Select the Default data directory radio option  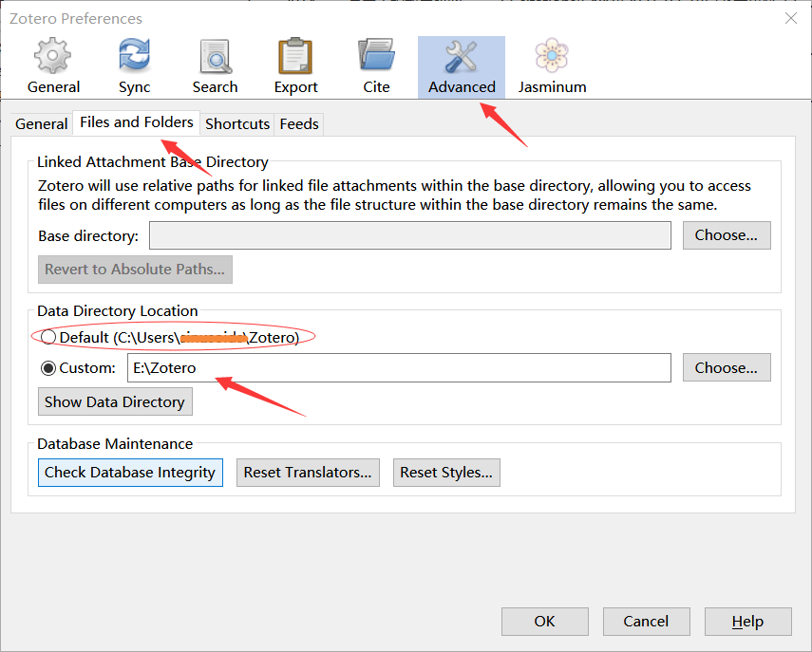click(x=48, y=337)
